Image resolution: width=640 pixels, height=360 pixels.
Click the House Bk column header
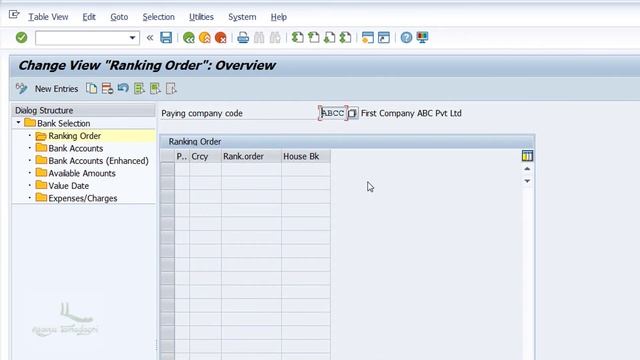[x=306, y=156]
